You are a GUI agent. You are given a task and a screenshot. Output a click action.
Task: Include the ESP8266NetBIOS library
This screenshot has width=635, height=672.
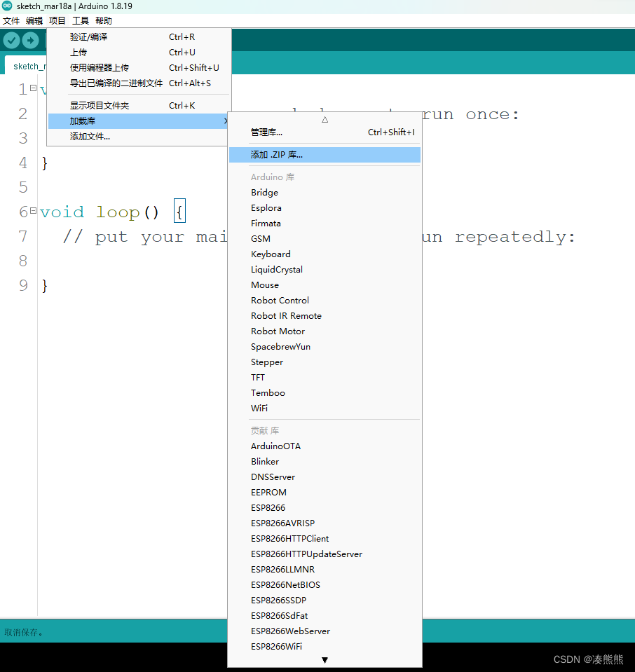[325, 585]
